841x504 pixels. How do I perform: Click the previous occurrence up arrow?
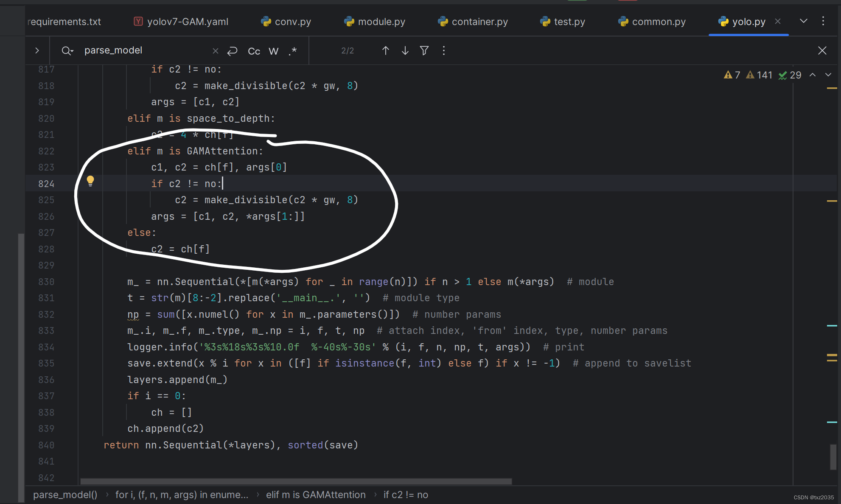[385, 51]
